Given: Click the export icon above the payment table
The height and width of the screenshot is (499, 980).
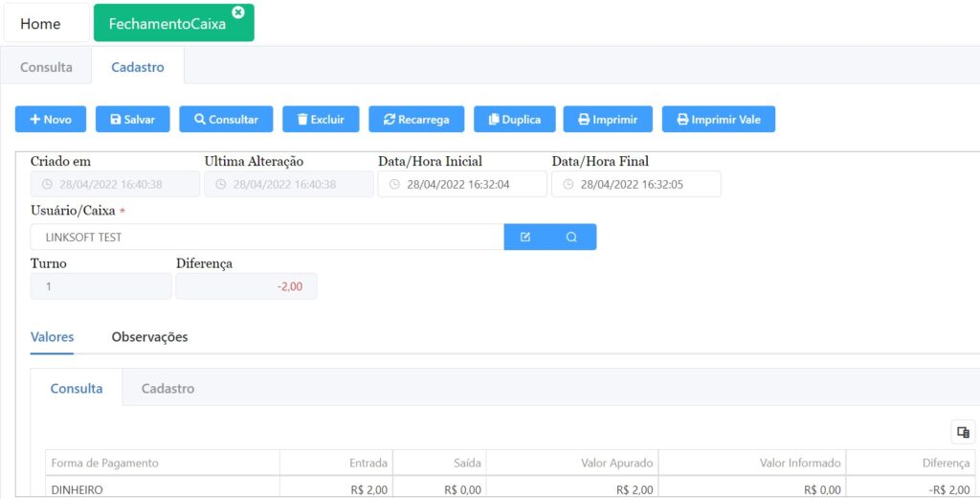Looking at the screenshot, I should point(963,432).
